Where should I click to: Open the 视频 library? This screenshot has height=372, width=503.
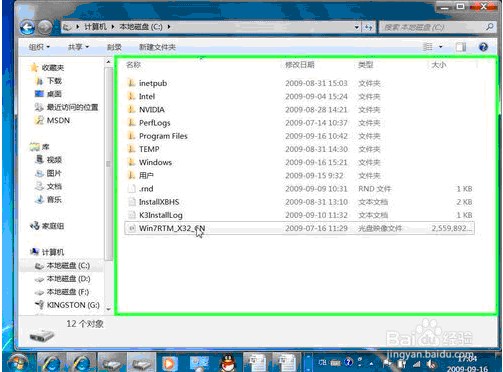pos(54,160)
